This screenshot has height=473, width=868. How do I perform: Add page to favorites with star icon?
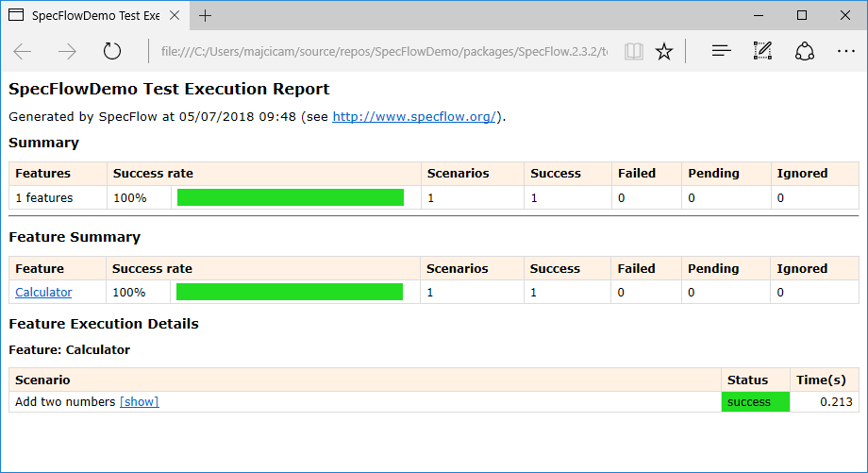coord(663,52)
